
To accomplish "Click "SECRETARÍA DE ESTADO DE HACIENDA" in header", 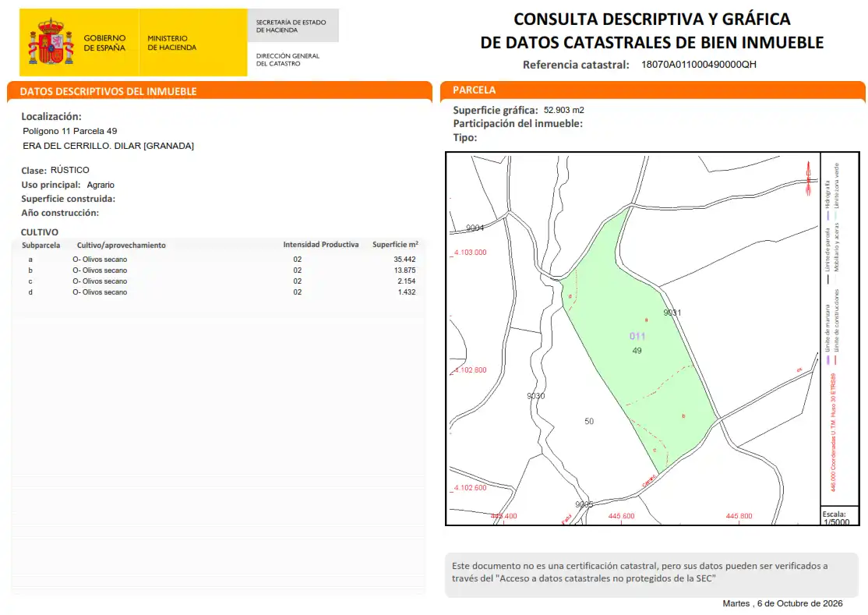I will click(291, 26).
